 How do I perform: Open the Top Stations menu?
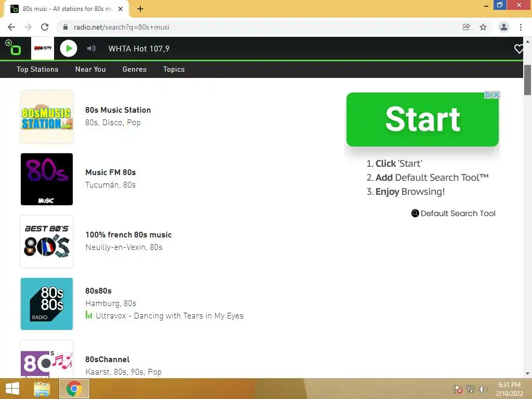(37, 69)
